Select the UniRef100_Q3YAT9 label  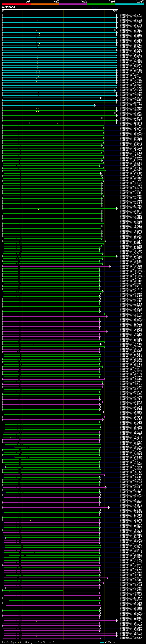(x=131, y=72)
